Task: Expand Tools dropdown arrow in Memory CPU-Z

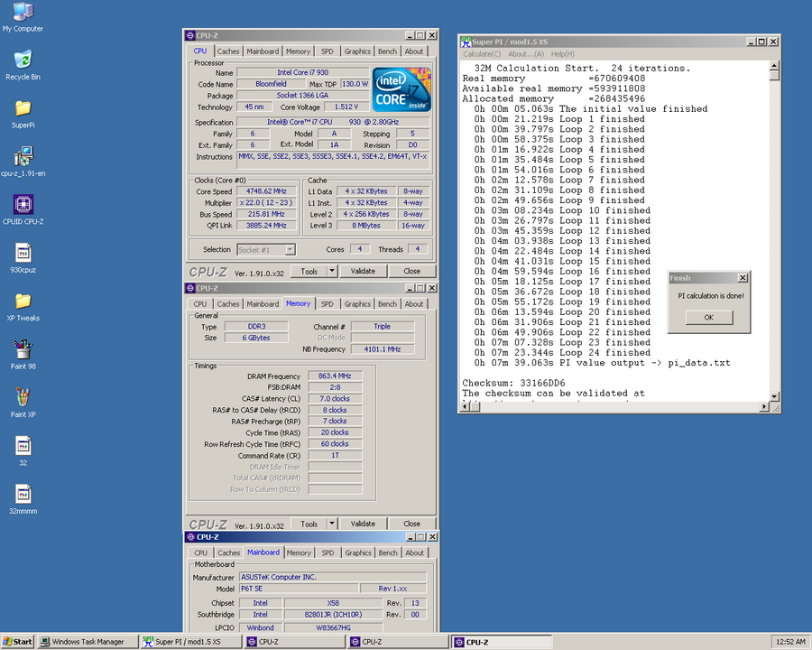Action: point(332,524)
